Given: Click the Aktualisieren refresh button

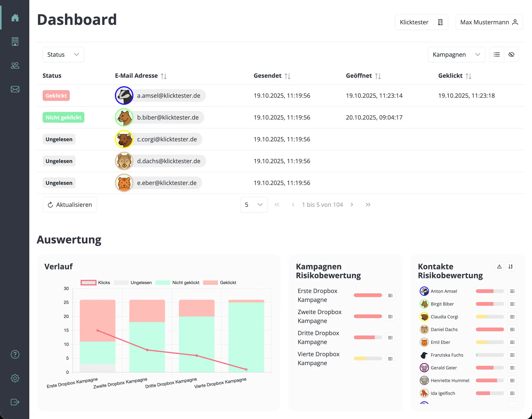Looking at the screenshot, I should (69, 205).
